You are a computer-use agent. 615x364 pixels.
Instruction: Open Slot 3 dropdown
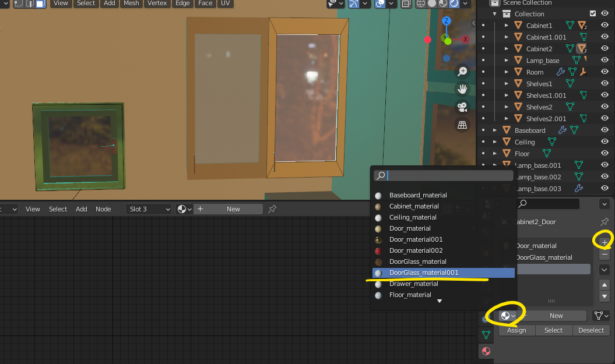tap(149, 209)
